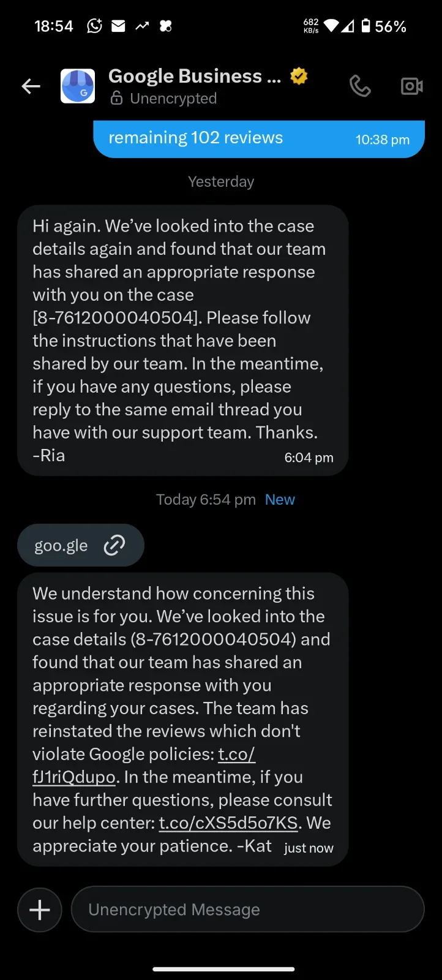Select the message signed by Ria
This screenshot has height=980, width=442.
click(x=183, y=341)
